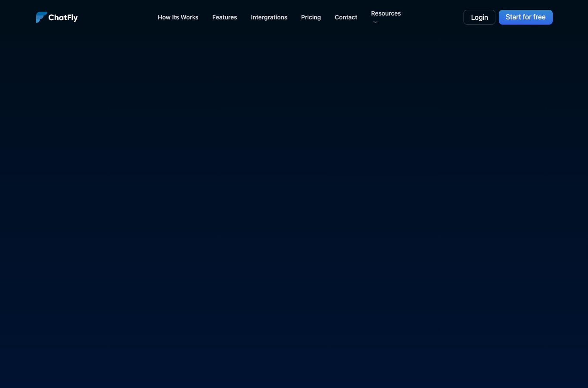Show the Resources dropdown arrow options
Viewport: 588px width, 388px height.
[x=375, y=22]
